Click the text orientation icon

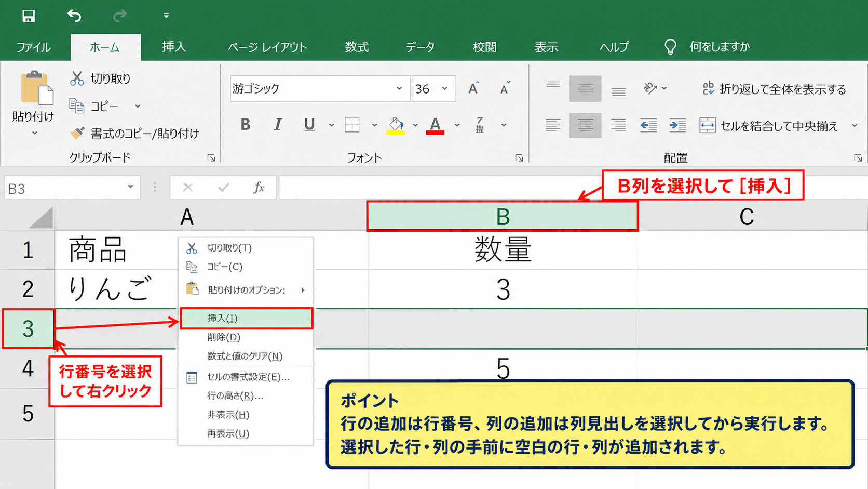[x=650, y=88]
